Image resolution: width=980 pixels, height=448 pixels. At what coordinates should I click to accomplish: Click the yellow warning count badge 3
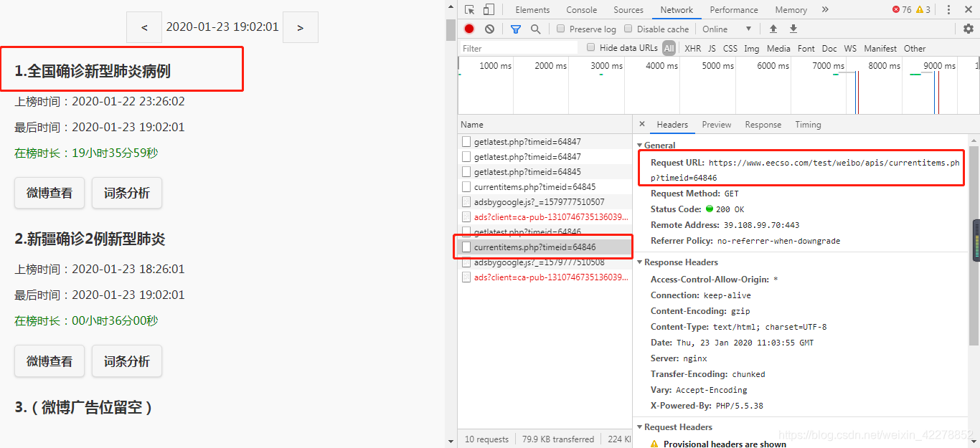[x=923, y=9]
